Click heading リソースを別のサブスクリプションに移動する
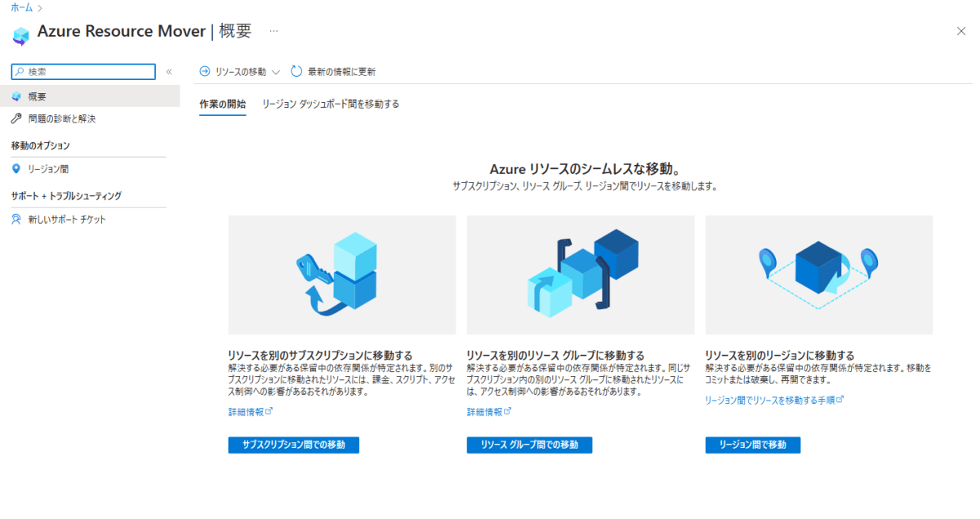The image size is (980, 519). tap(320, 356)
